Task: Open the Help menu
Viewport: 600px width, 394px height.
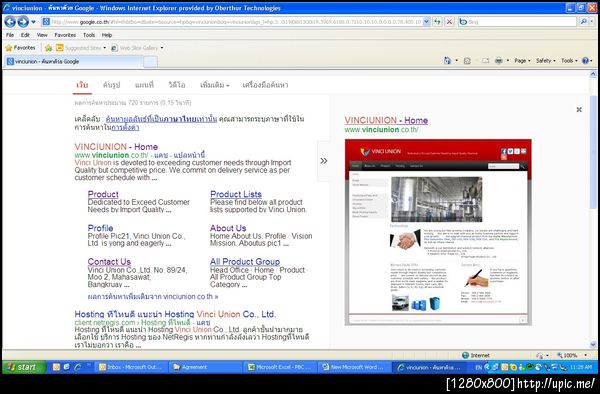Action: point(107,35)
